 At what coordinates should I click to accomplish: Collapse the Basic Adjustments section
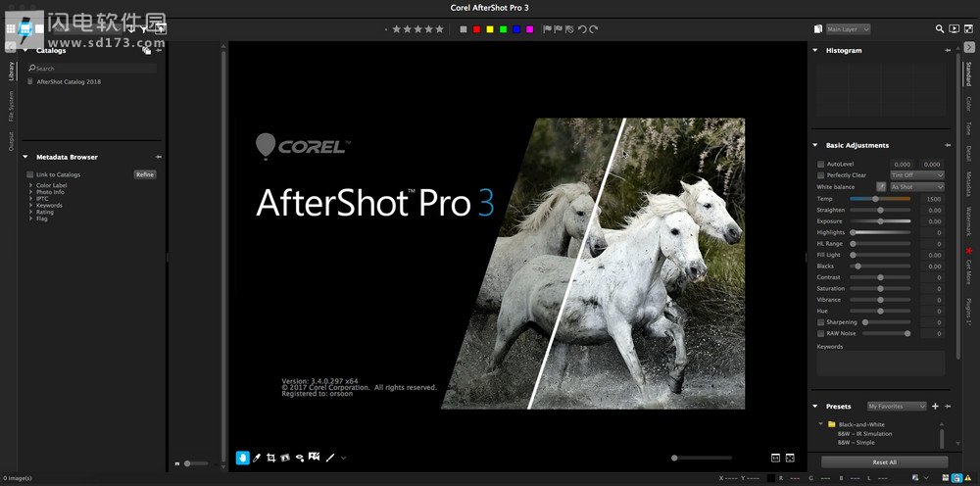tap(815, 145)
